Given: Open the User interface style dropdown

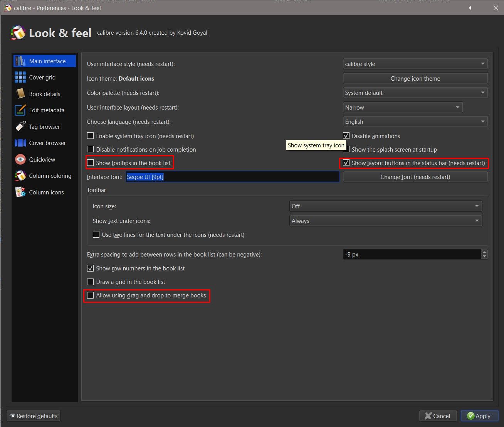Looking at the screenshot, I should point(415,64).
